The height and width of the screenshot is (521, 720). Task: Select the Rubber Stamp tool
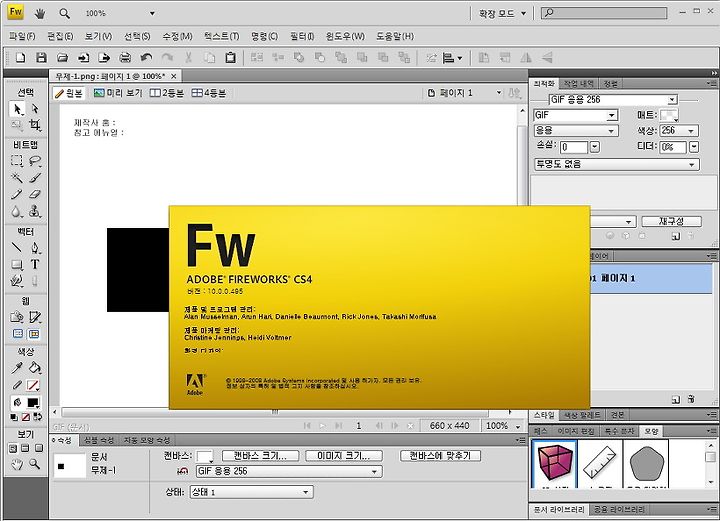(35, 212)
